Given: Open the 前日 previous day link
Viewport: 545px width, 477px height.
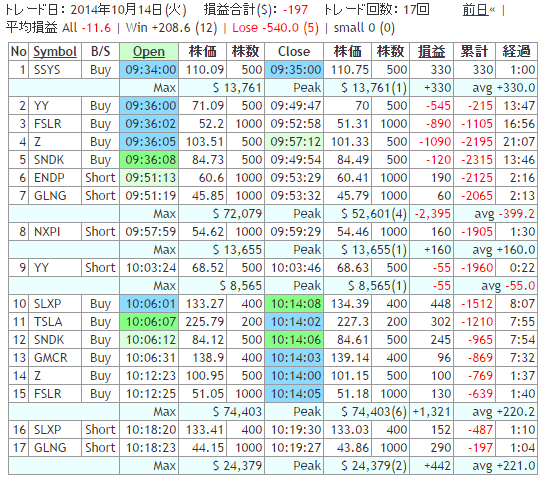Looking at the screenshot, I should click(475, 10).
